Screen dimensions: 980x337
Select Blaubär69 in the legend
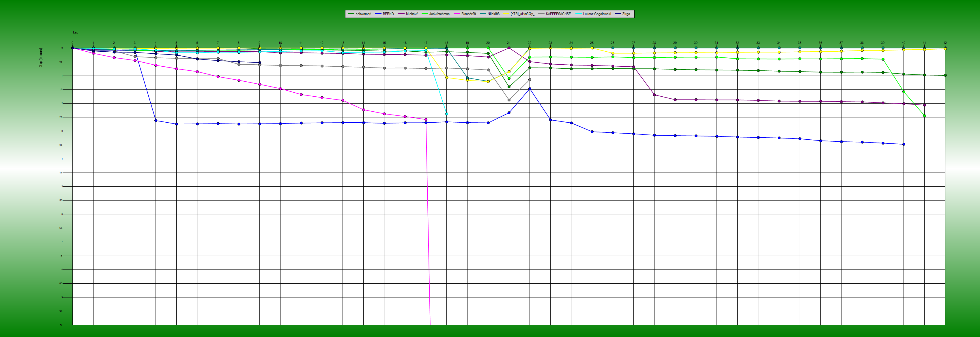(x=468, y=14)
